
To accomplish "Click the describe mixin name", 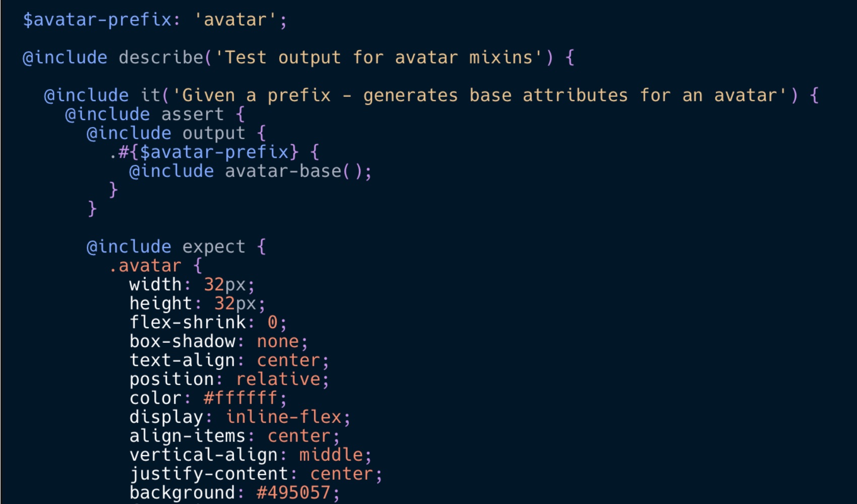I will pyautogui.click(x=161, y=58).
